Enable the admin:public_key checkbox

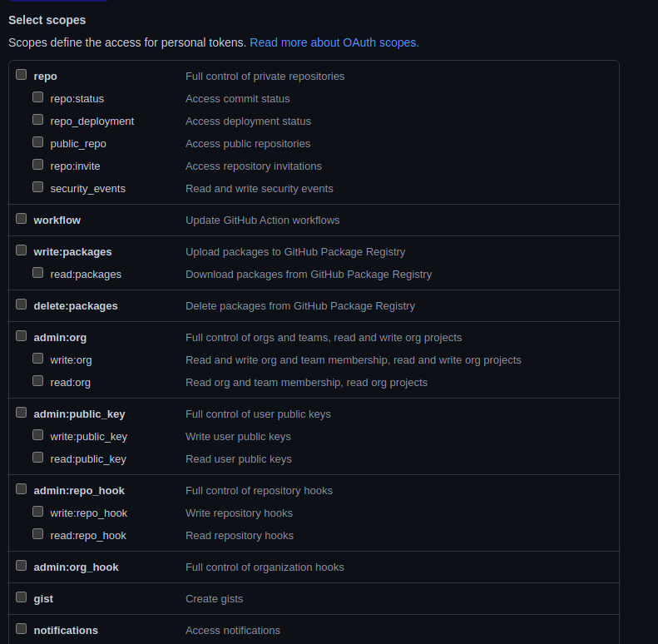point(22,413)
